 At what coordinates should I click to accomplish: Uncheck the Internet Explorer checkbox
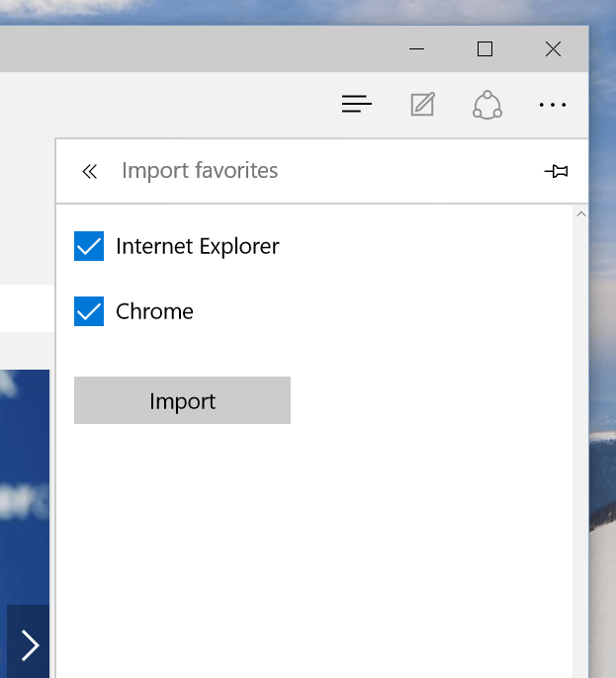89,246
